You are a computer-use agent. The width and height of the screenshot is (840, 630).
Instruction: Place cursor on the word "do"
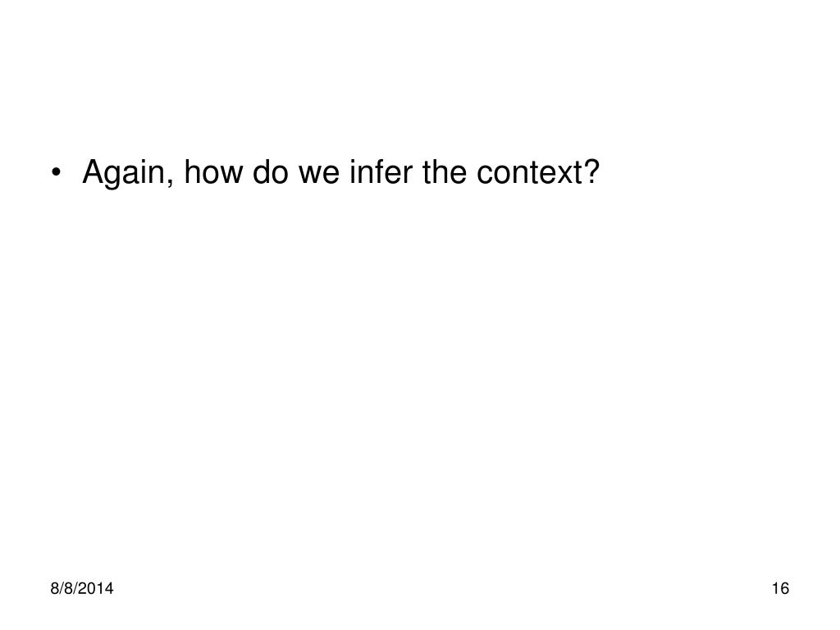[275, 171]
